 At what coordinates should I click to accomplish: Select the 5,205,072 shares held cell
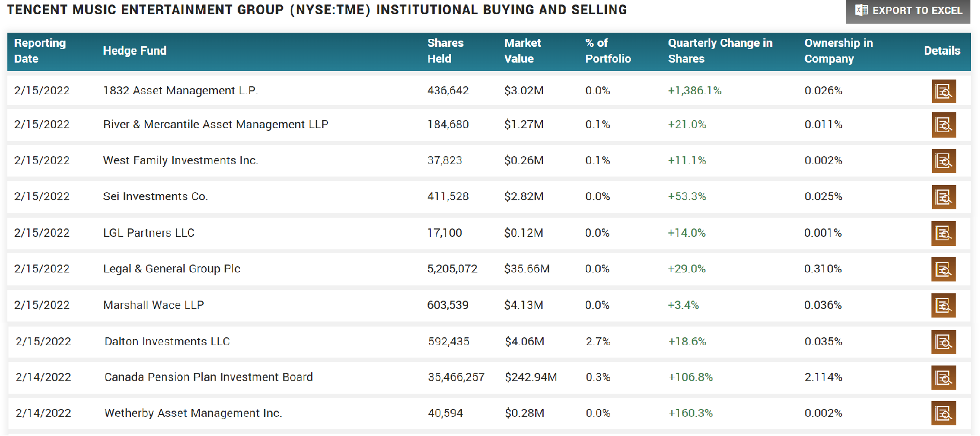(452, 269)
